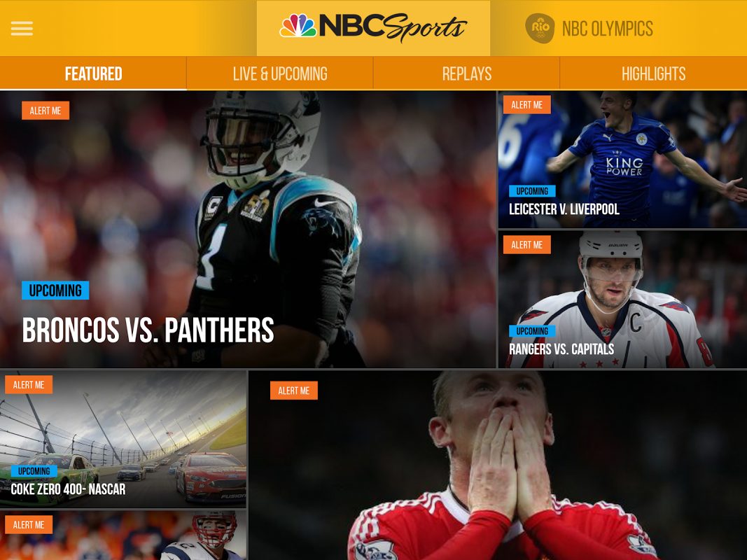Image resolution: width=747 pixels, height=560 pixels.
Task: Enable Alert Me on the Patriots tile
Action: pyautogui.click(x=29, y=525)
